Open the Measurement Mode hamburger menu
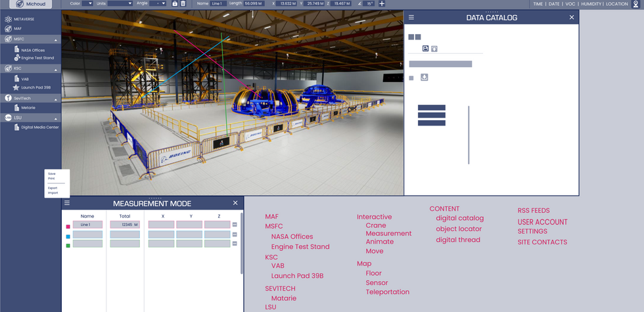Image resolution: width=644 pixels, height=312 pixels. [x=67, y=203]
